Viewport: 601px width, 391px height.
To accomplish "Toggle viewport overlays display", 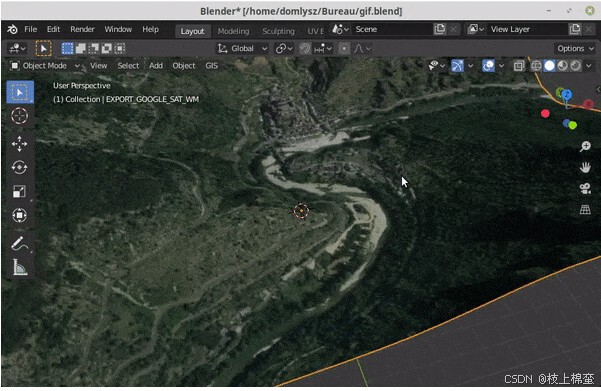I will (x=488, y=66).
